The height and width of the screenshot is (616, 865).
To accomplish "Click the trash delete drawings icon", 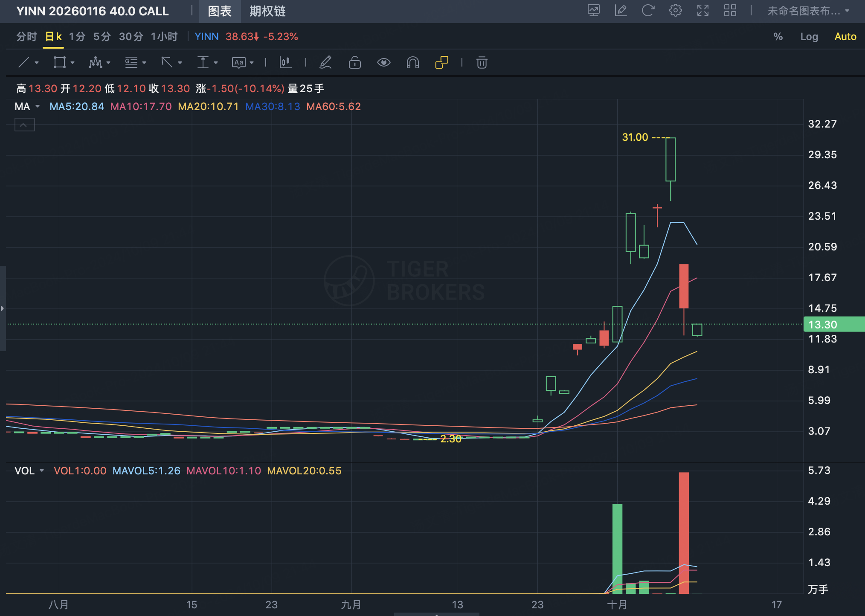I will (482, 63).
